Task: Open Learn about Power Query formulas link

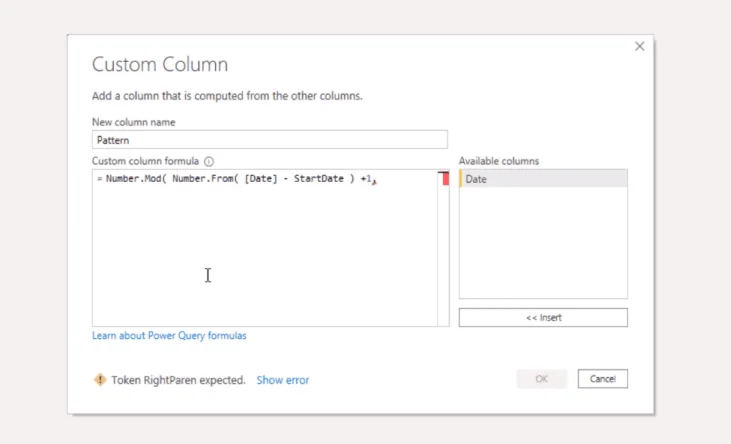Action: point(169,335)
